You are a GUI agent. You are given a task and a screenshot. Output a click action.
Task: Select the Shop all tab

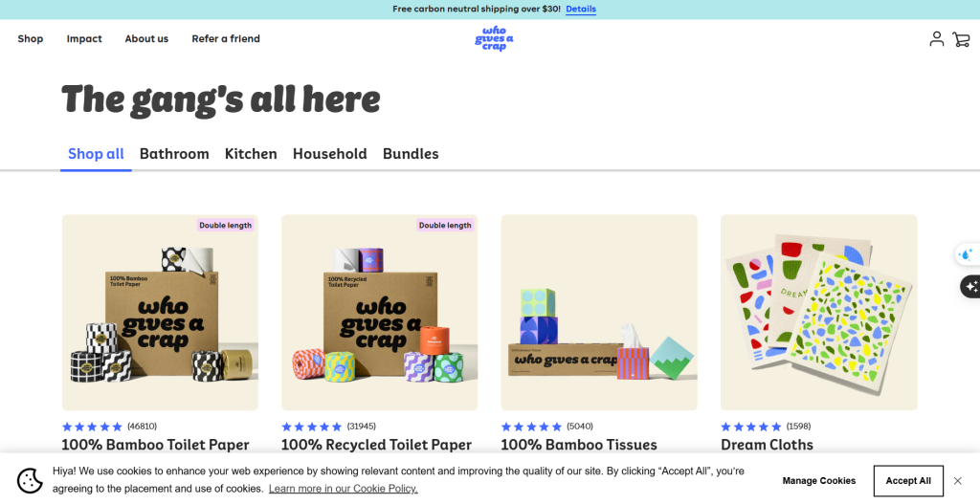coord(96,154)
